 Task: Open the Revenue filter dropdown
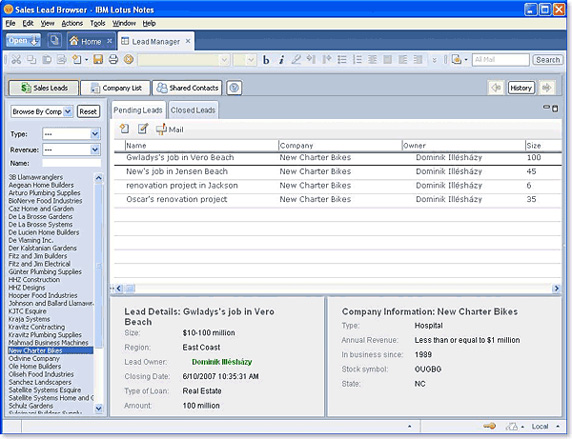coord(72,150)
